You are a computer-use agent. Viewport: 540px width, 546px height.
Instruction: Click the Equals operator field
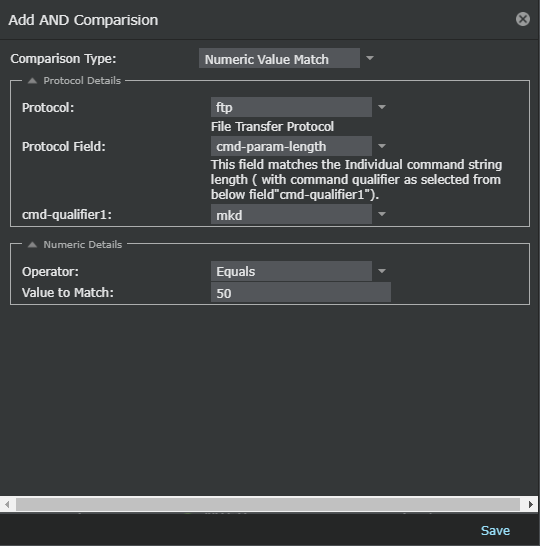[x=291, y=271]
